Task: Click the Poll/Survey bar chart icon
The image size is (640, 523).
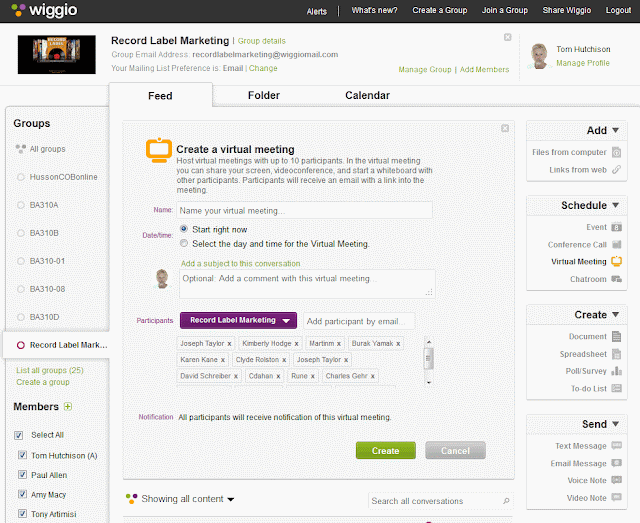Action: (x=616, y=371)
